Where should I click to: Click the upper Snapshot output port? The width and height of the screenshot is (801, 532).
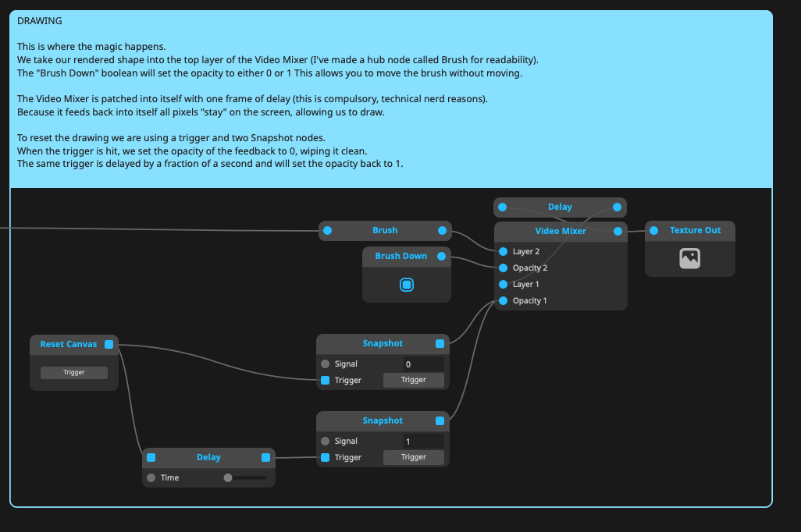(440, 343)
